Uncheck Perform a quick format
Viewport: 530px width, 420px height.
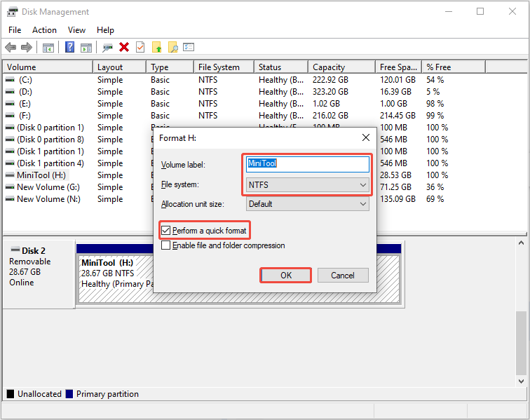pyautogui.click(x=165, y=231)
